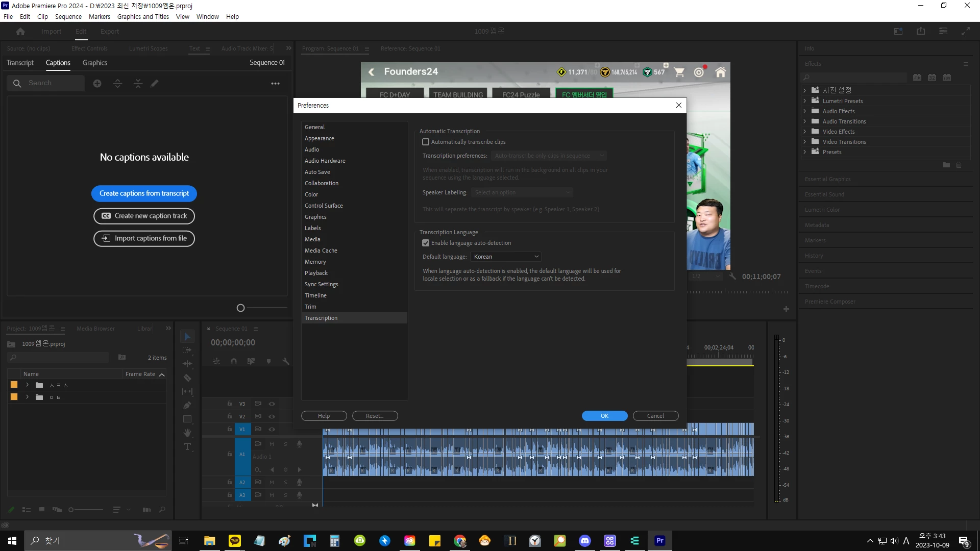Open Default language Korean dropdown
This screenshot has width=980, height=551.
coord(505,257)
